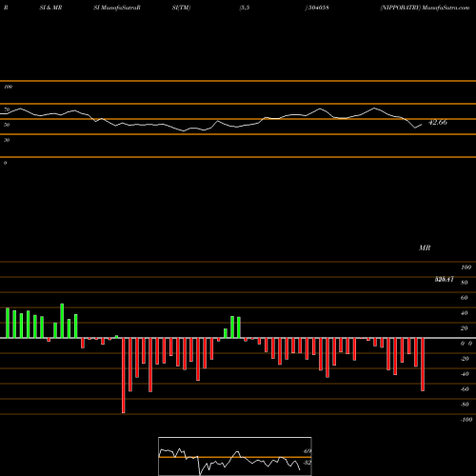Viewport: 476px width, 476px height.
Task: Click the RSI axis label 70
Action: pyautogui.click(x=7, y=109)
